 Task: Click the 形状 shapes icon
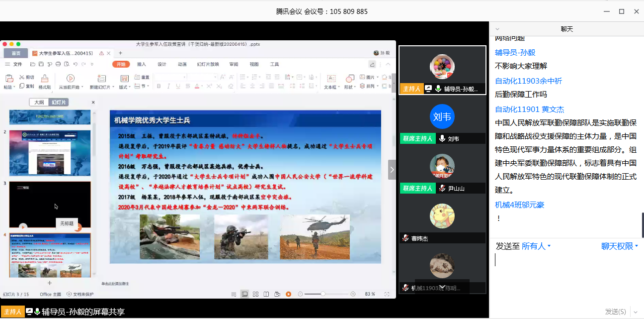[350, 78]
